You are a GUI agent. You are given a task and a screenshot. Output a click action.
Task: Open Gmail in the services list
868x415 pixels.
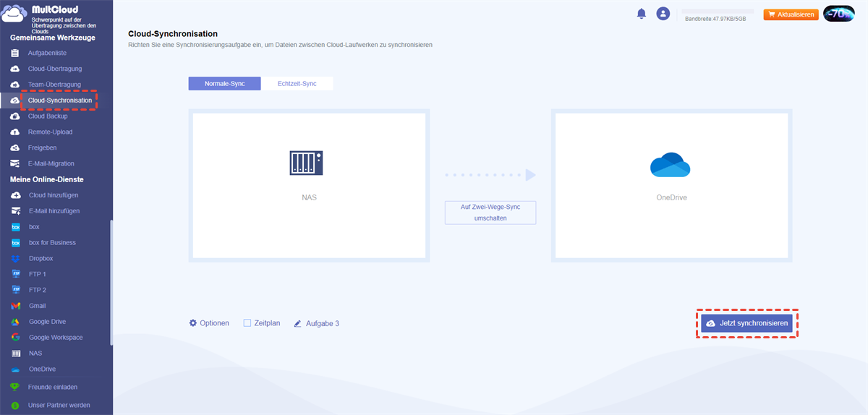pos(38,306)
